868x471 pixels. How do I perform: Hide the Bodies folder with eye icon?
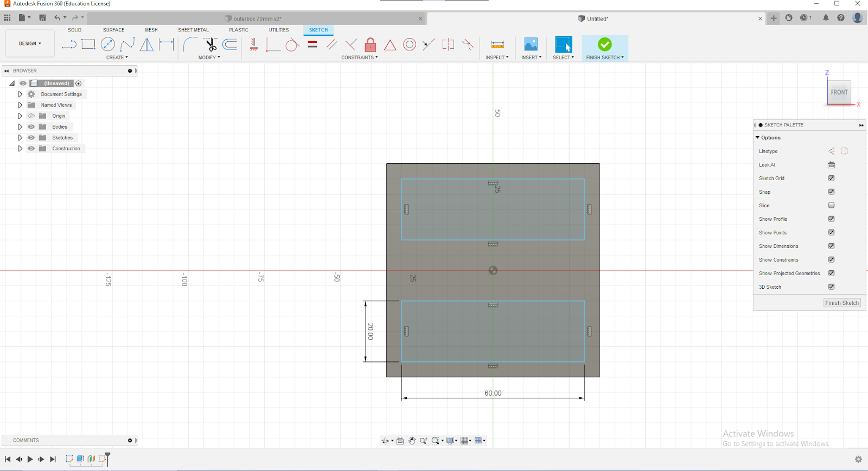[31, 127]
